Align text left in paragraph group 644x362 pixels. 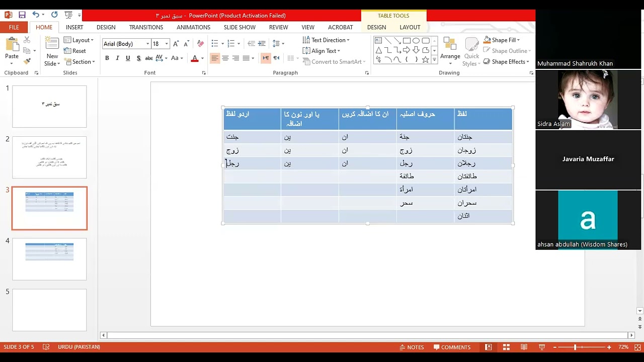click(x=215, y=58)
